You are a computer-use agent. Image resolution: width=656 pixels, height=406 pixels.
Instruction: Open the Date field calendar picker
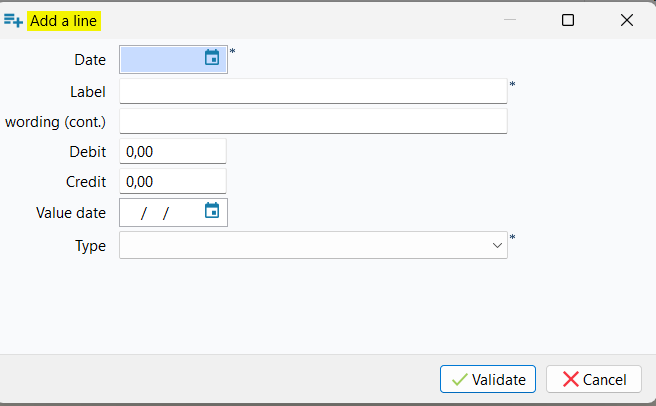click(x=212, y=58)
